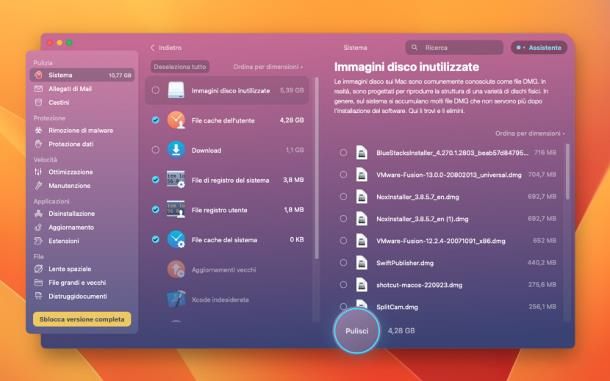This screenshot has height=381, width=610.
Task: Click the Deseleziona tutto button
Action: click(180, 67)
